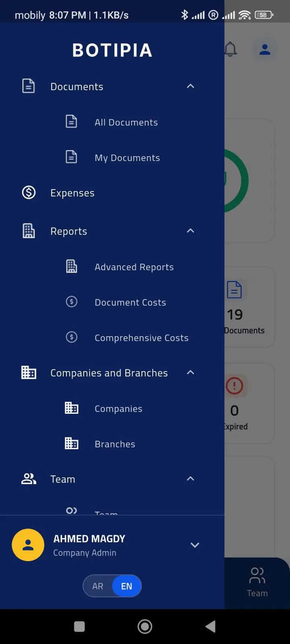Open profile via top-right user icon

point(265,50)
